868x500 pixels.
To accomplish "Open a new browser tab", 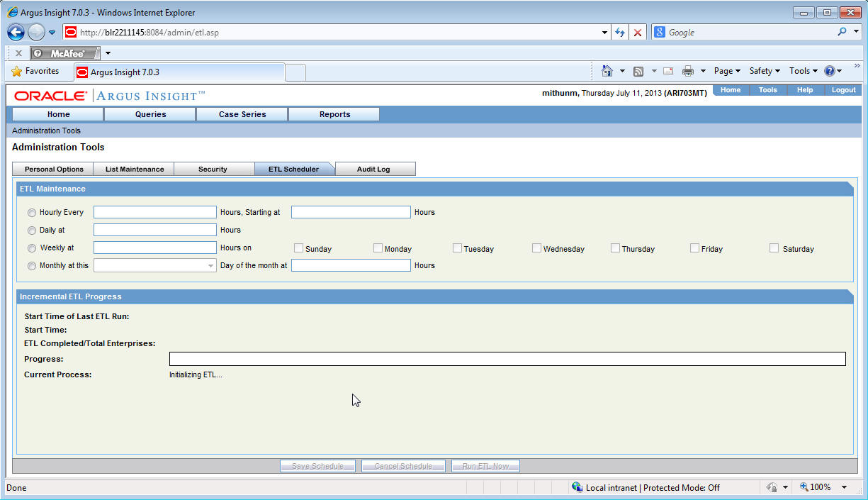I will pos(295,72).
